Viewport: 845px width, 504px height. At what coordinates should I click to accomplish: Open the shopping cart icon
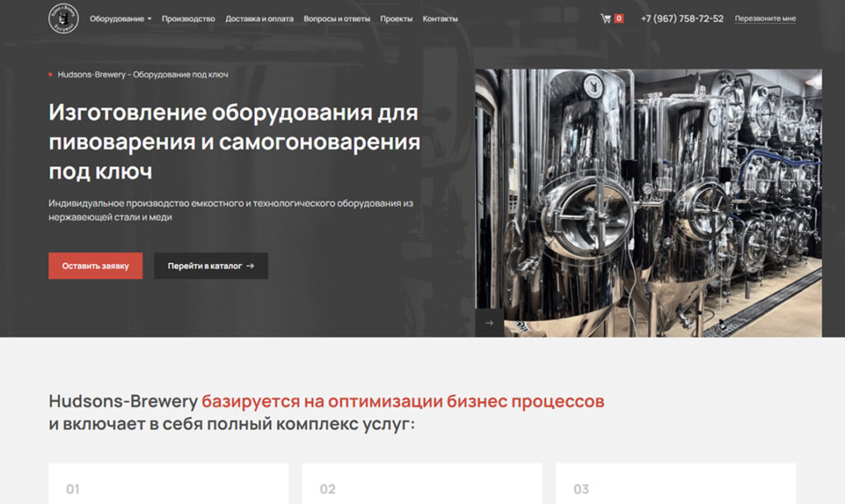(606, 18)
